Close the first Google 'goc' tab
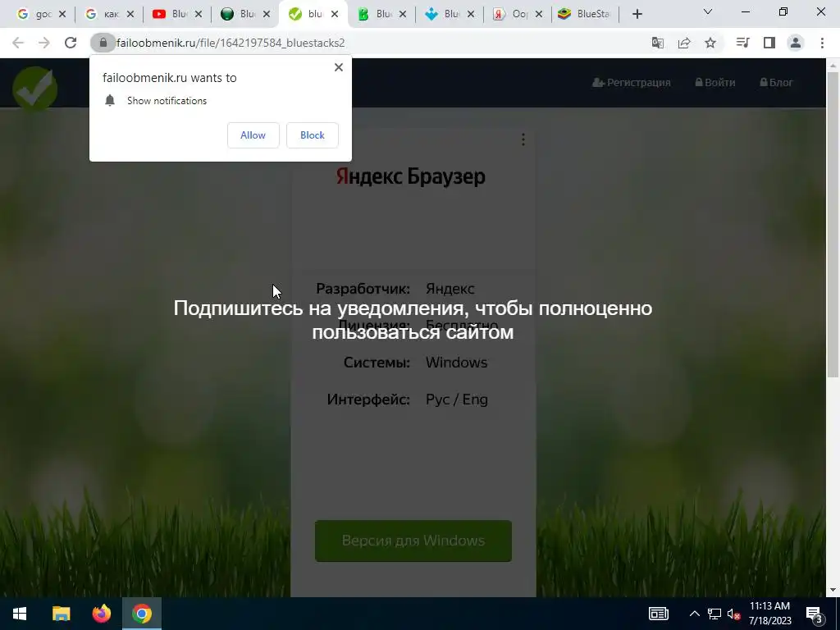The width and height of the screenshot is (840, 630). tap(62, 15)
